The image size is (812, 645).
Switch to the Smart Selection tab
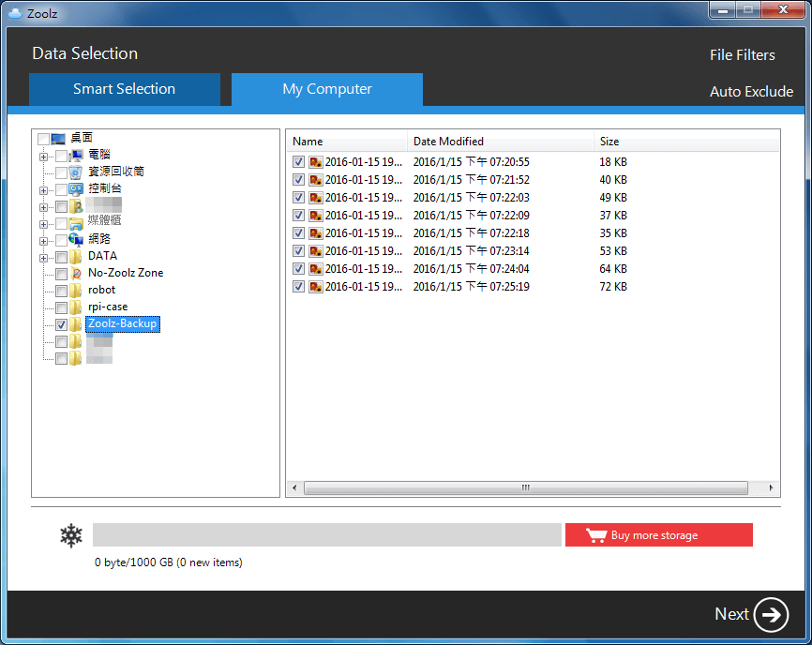coord(125,88)
